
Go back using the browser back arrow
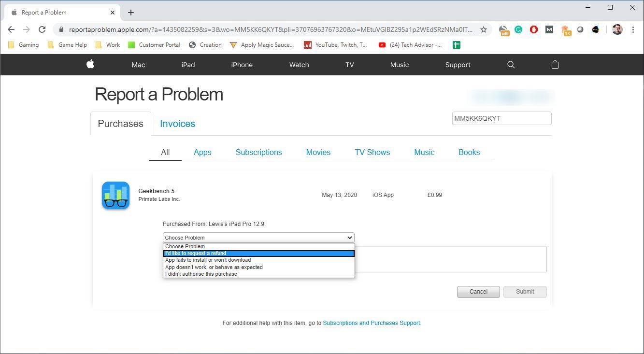click(x=11, y=29)
